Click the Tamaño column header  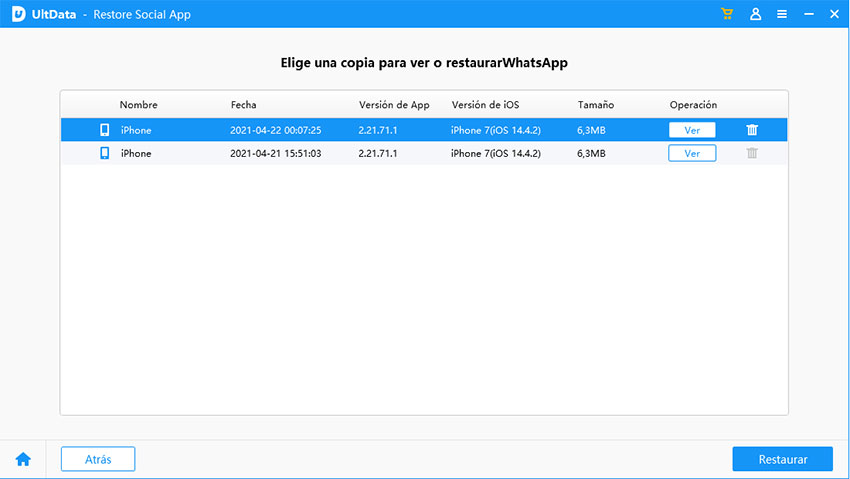[x=596, y=105]
